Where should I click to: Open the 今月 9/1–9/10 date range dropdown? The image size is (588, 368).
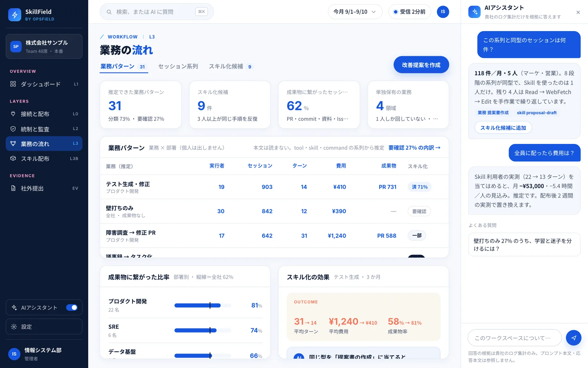pos(355,12)
